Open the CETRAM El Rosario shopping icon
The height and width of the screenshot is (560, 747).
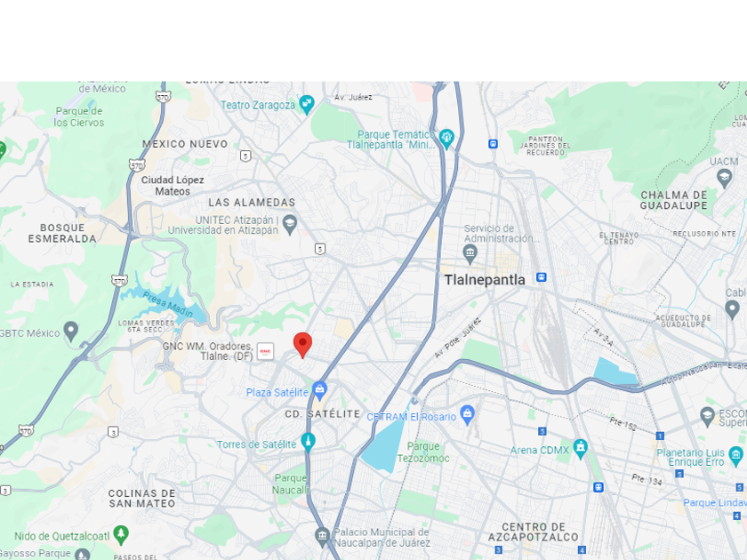(468, 415)
